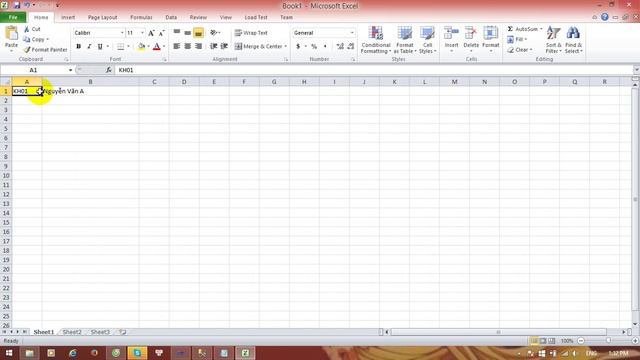This screenshot has height=360, width=640.
Task: Insert a new worksheet tab
Action: coord(122,332)
